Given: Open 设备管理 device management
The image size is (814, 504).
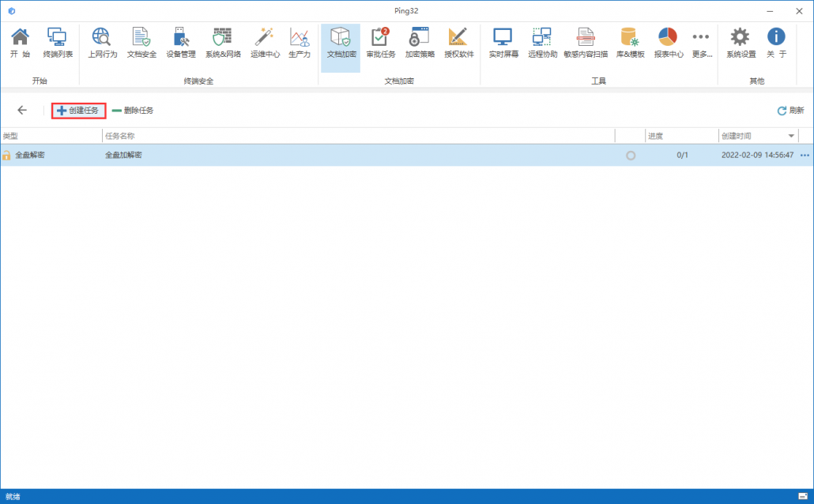Looking at the screenshot, I should (181, 43).
